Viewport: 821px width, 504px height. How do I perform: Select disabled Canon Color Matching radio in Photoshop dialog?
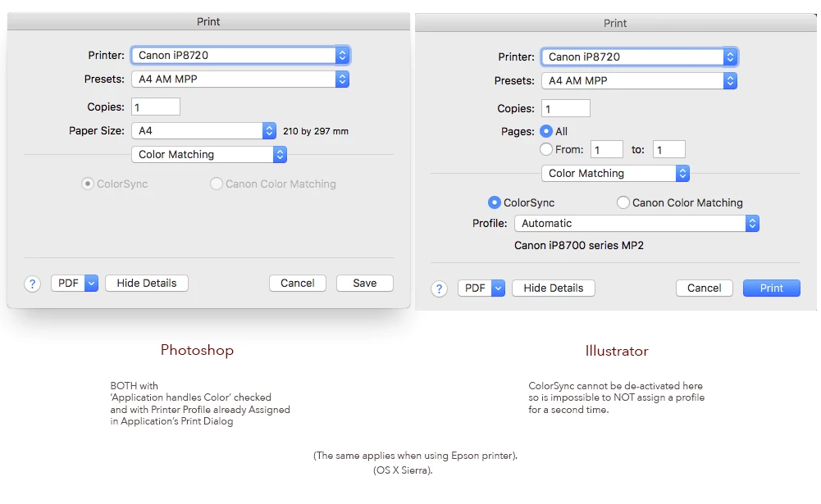(217, 184)
